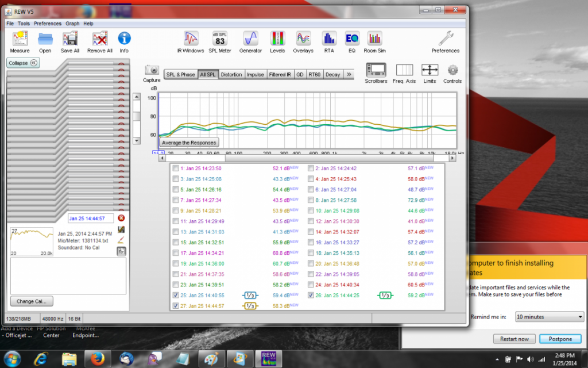588x368 pixels.
Task: Capture the graph with camera icon
Action: (x=152, y=70)
